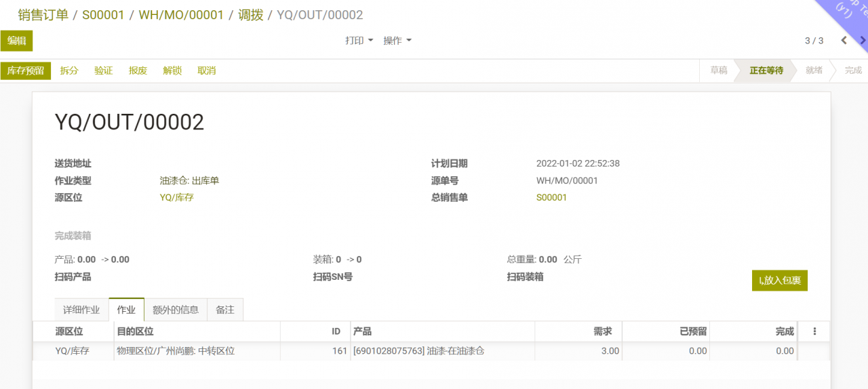Select the 备注 tab

(225, 310)
